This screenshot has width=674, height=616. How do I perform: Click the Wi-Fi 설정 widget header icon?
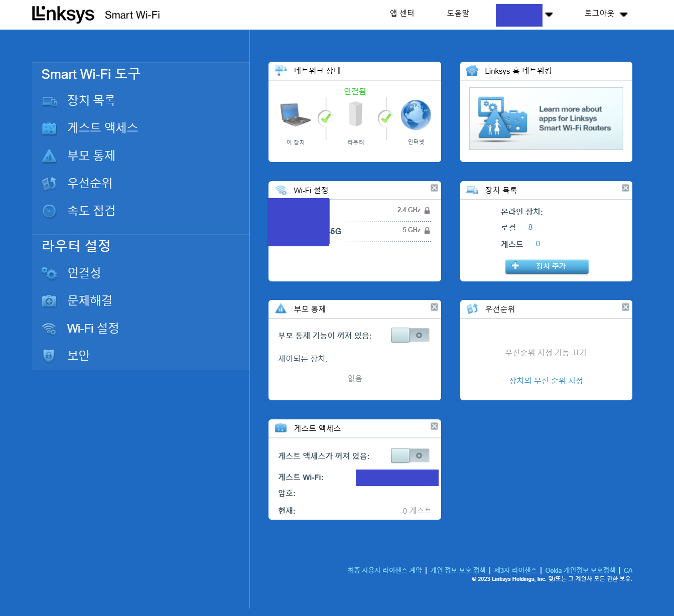click(281, 190)
